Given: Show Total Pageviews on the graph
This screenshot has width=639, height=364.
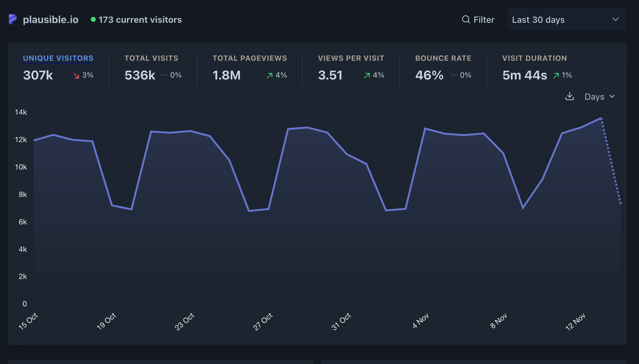Looking at the screenshot, I should (x=250, y=58).
